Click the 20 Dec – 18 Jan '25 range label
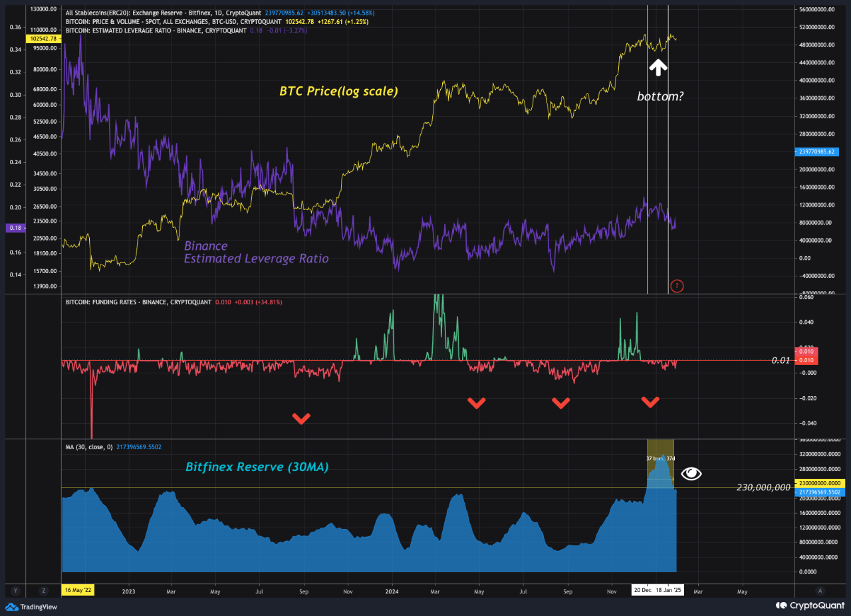 (x=657, y=590)
